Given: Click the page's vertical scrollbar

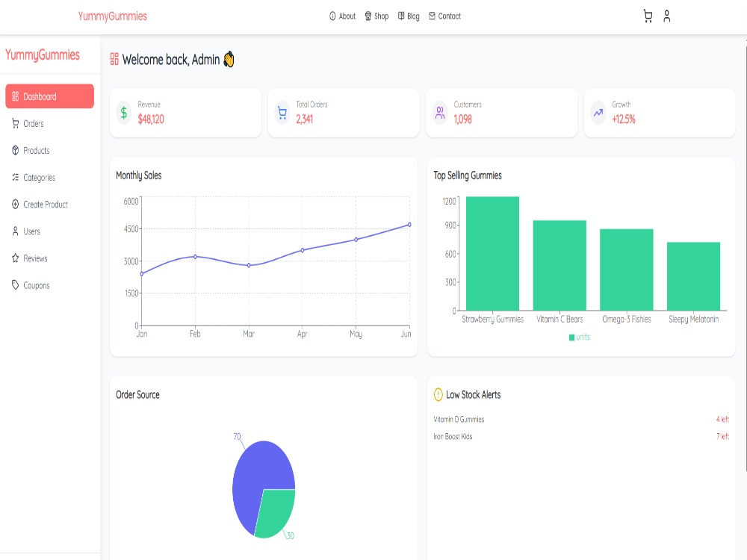Looking at the screenshot, I should point(745,255).
